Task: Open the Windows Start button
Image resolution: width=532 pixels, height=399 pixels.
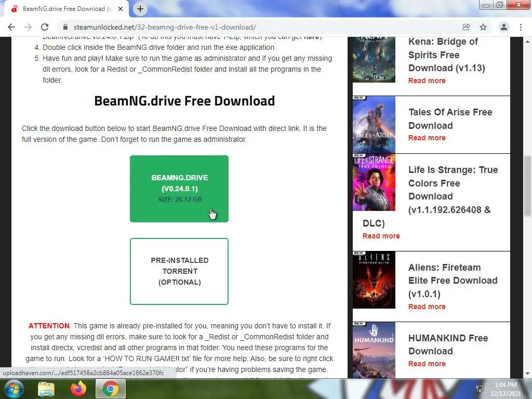Action: (13, 389)
